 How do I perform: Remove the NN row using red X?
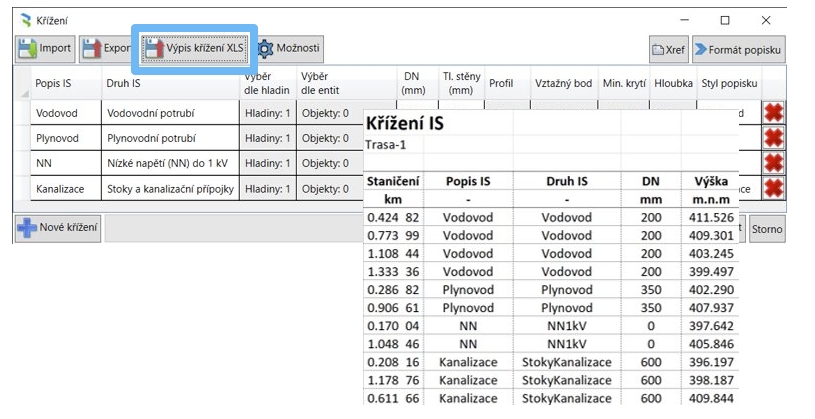coord(773,163)
